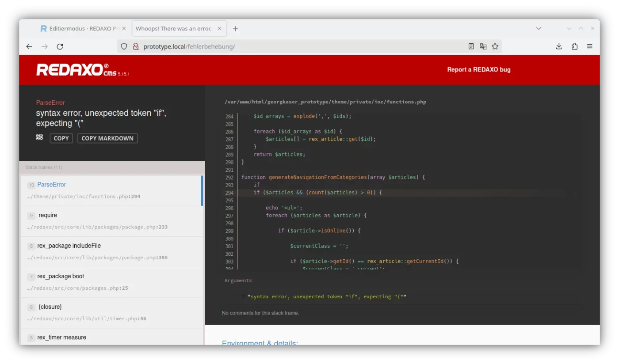Viewport: 619px width, 364px height.
Task: Reload the page with the refresh icon
Action: click(60, 46)
